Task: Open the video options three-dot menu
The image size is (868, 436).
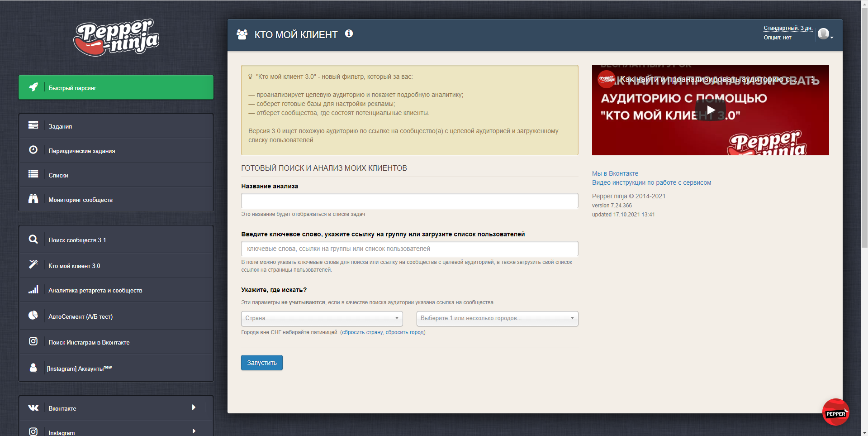Action: pos(813,80)
